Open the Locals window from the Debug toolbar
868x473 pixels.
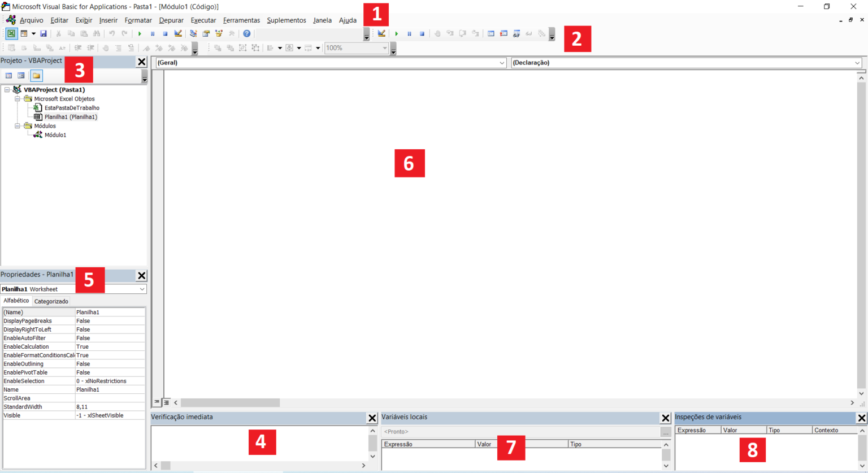click(491, 34)
